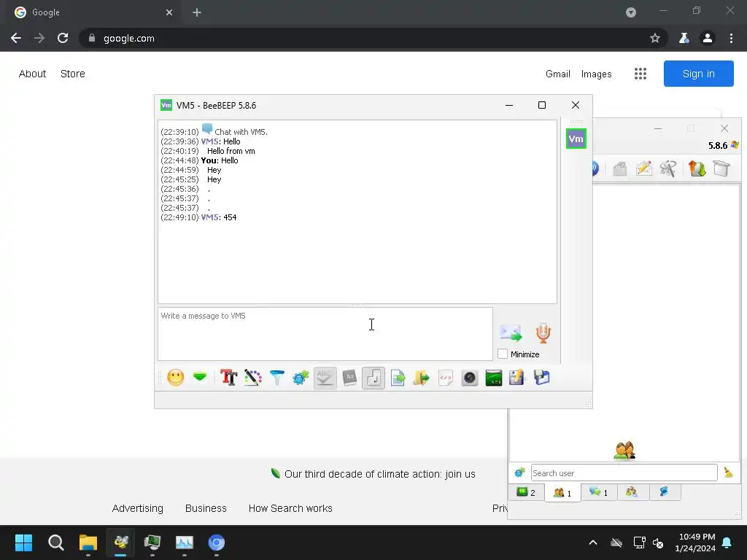Image resolution: width=747 pixels, height=560 pixels.
Task: Change the chat font with TT icon
Action: (x=228, y=378)
